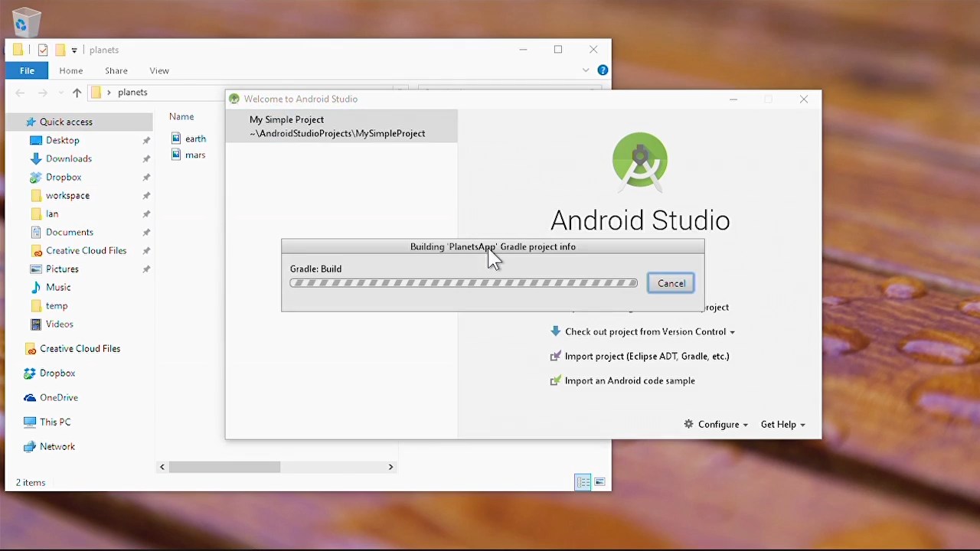Screen dimensions: 980x551
Task: Click the scrollbar left arrow in Explorer
Action: point(162,467)
